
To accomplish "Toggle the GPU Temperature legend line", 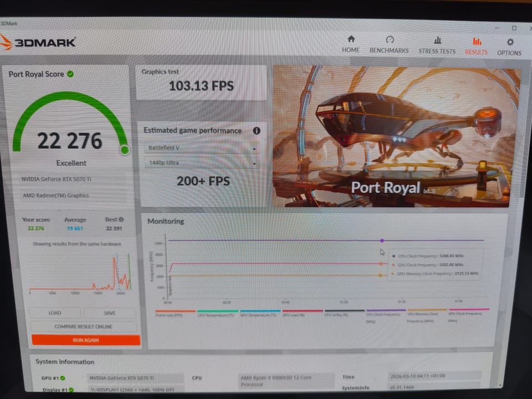I will coord(260,313).
